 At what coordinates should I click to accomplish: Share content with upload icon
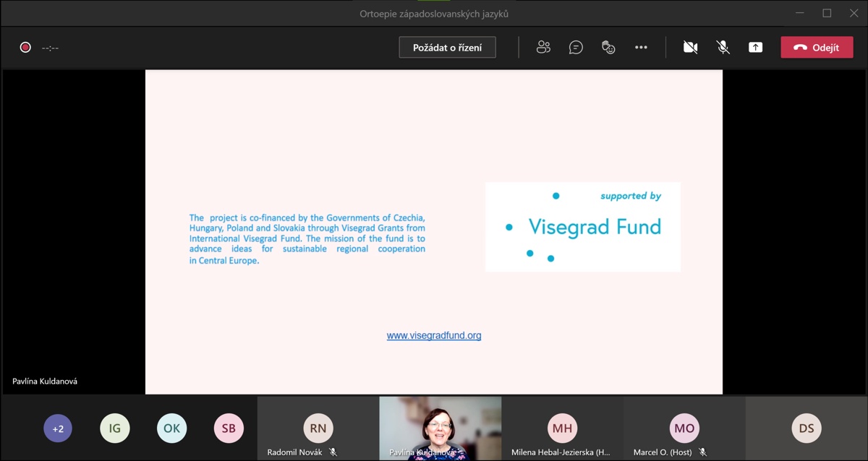pos(755,48)
